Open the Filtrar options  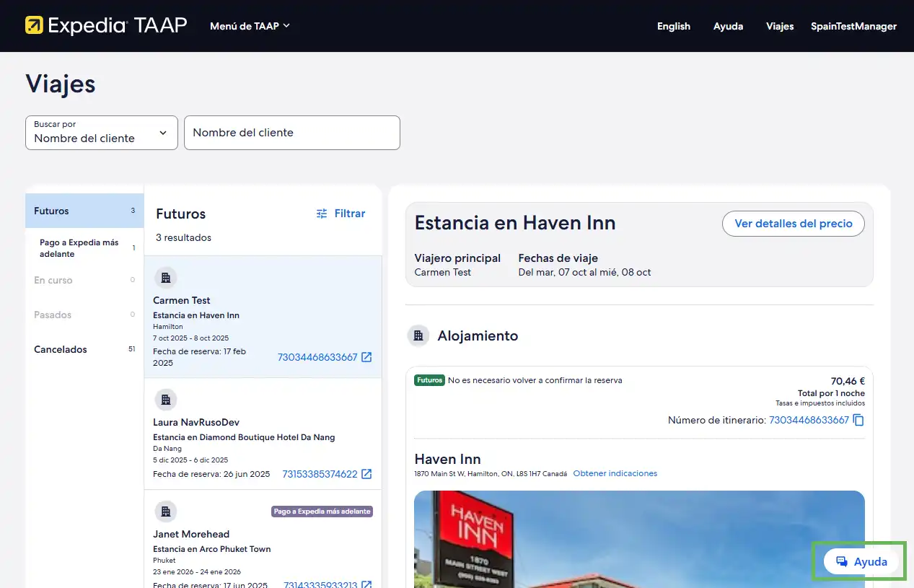pyautogui.click(x=340, y=214)
